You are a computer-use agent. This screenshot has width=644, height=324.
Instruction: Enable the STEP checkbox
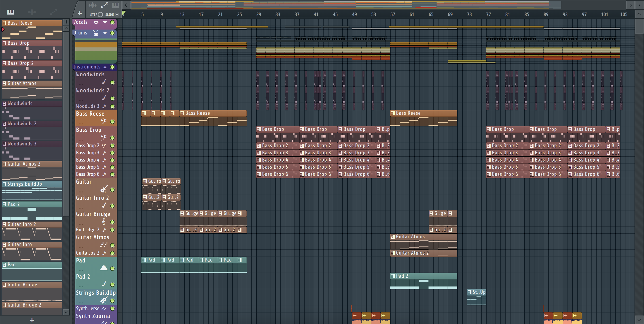[x=100, y=15]
